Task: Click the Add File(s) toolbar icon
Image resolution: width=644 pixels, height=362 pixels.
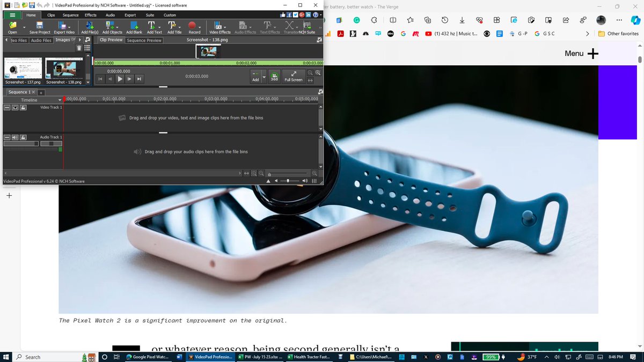Action: click(x=89, y=27)
